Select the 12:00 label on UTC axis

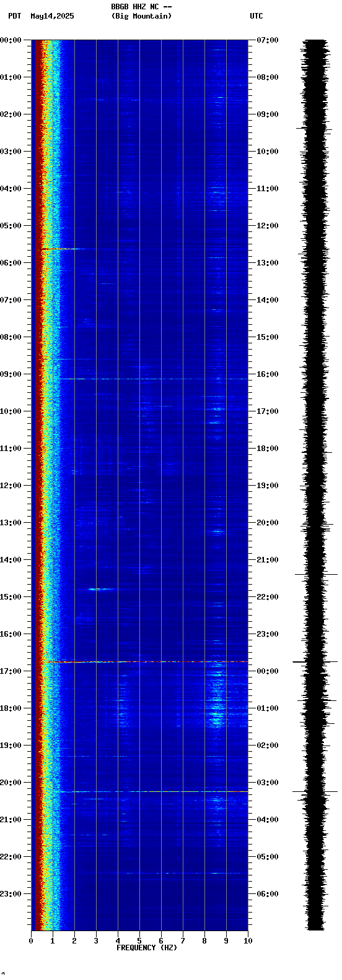(x=268, y=226)
